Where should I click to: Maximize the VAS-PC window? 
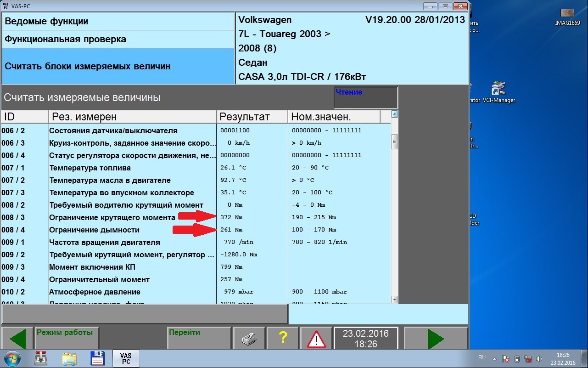click(x=445, y=6)
